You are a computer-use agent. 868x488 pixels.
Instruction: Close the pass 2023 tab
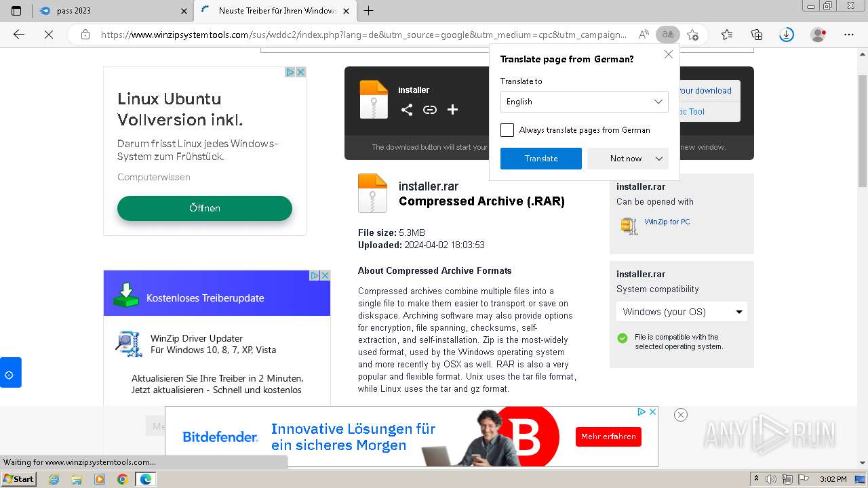184,11
